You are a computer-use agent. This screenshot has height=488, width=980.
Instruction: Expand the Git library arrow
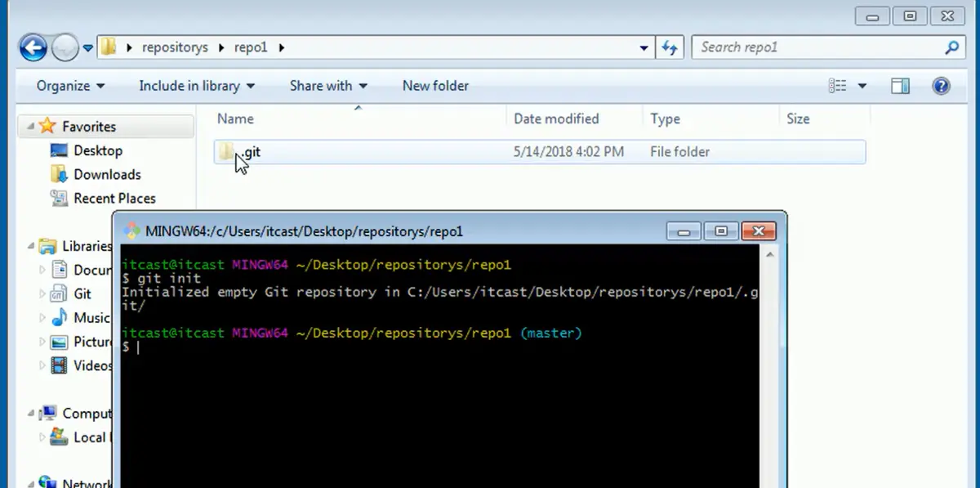click(43, 293)
